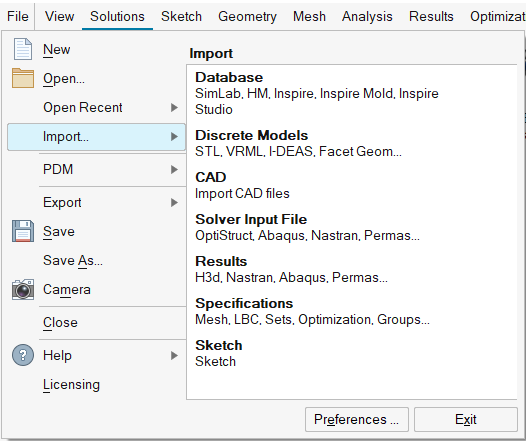This screenshot has width=526, height=441.
Task: Select Solver Input File import
Action: coord(307,227)
